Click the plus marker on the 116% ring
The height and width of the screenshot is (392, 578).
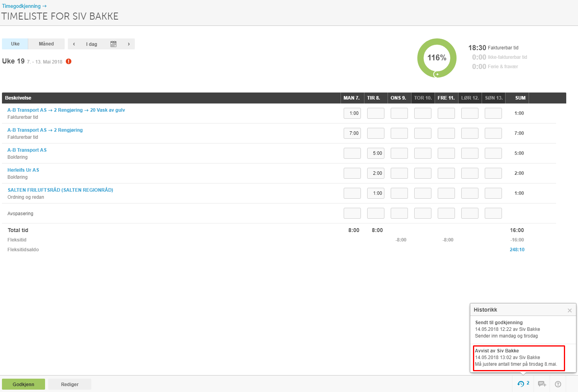[437, 74]
